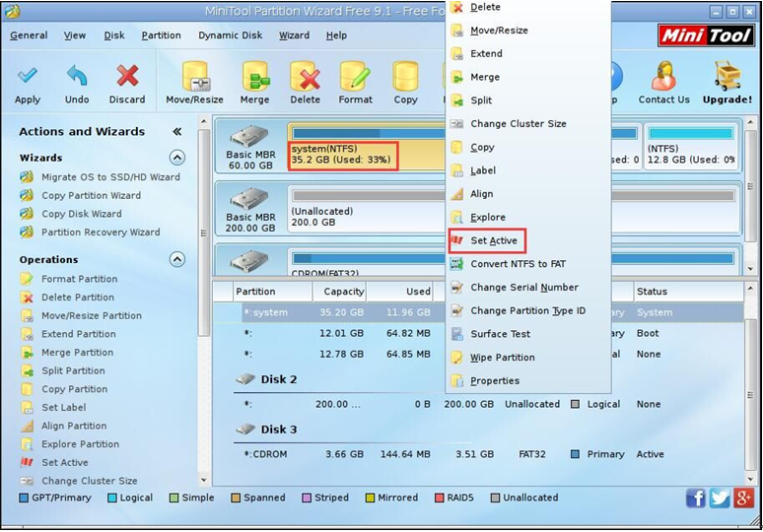The height and width of the screenshot is (532, 763).
Task: Collapse the Actions and Wizards panel
Action: coord(177,131)
